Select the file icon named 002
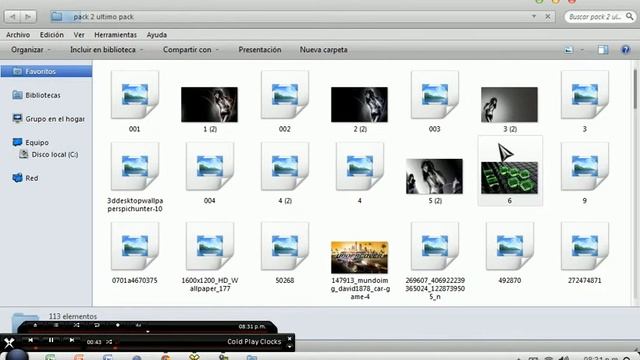640x360 pixels. [x=285, y=96]
